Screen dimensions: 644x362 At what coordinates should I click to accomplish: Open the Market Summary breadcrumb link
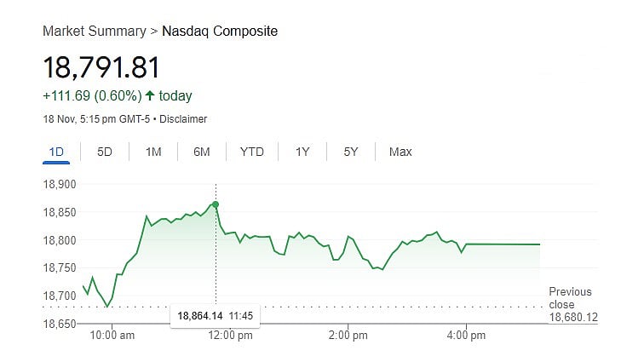[x=94, y=32]
